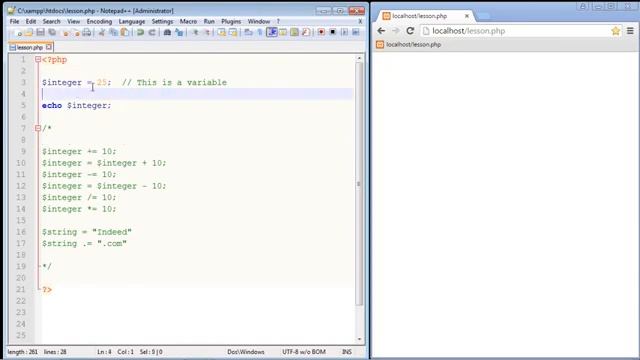This screenshot has height=360, width=640.
Task: Open the Window menu
Action: coord(259,21)
